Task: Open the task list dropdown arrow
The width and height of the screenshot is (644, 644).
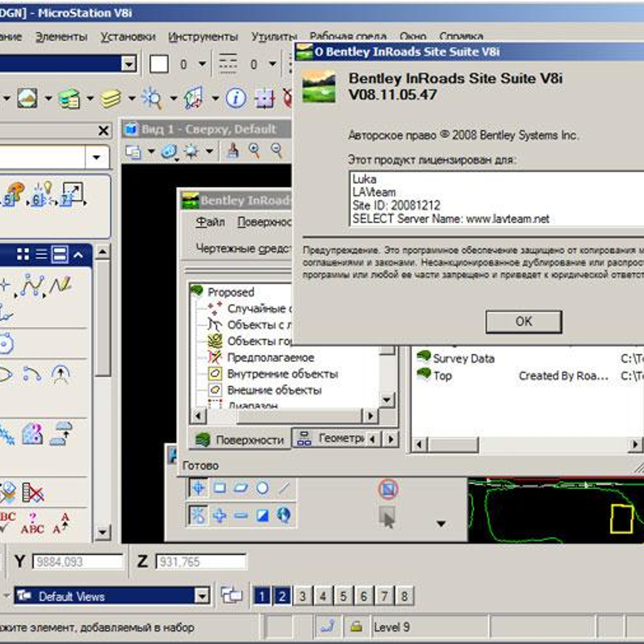Action: click(97, 157)
